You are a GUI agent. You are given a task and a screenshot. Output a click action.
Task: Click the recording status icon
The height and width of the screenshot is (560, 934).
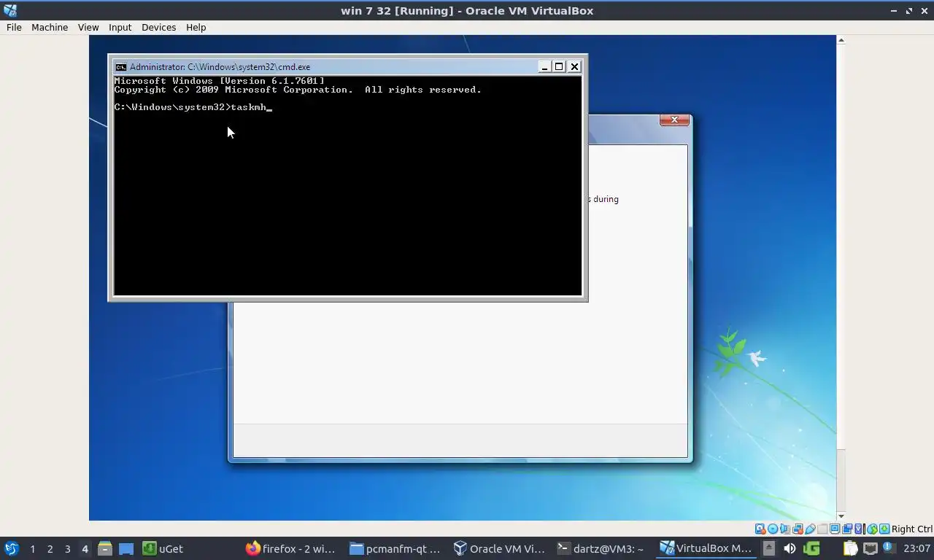(x=847, y=529)
